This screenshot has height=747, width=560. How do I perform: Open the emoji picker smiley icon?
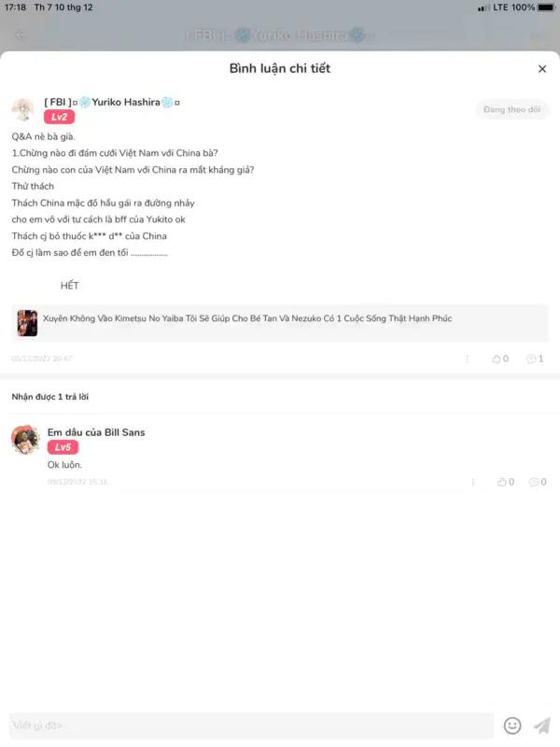512,726
